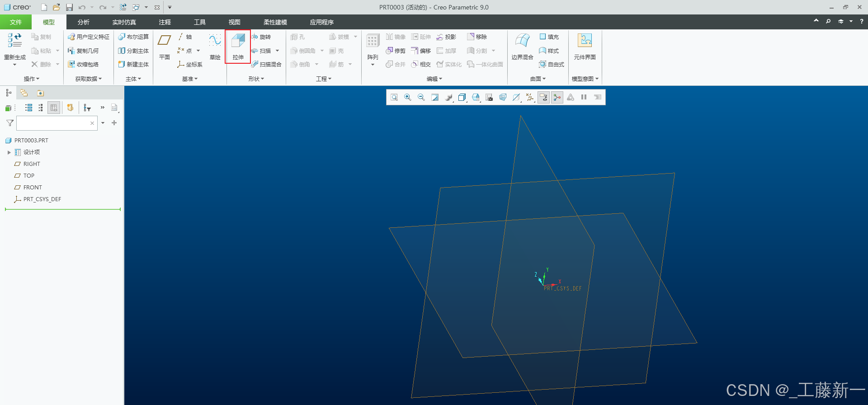Open the 自由式 freestyle tool

click(552, 64)
